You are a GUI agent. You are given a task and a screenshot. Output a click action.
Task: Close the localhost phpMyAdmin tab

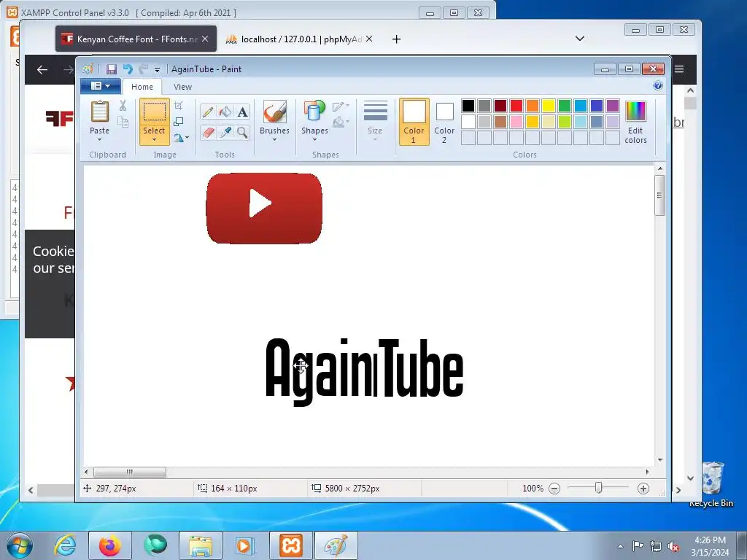pyautogui.click(x=369, y=39)
